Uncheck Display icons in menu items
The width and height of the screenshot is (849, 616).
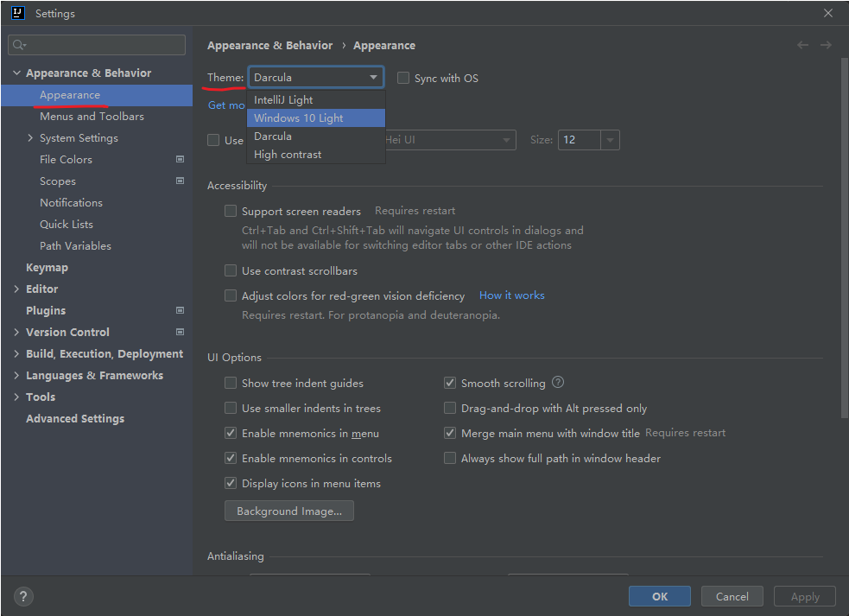tap(231, 483)
